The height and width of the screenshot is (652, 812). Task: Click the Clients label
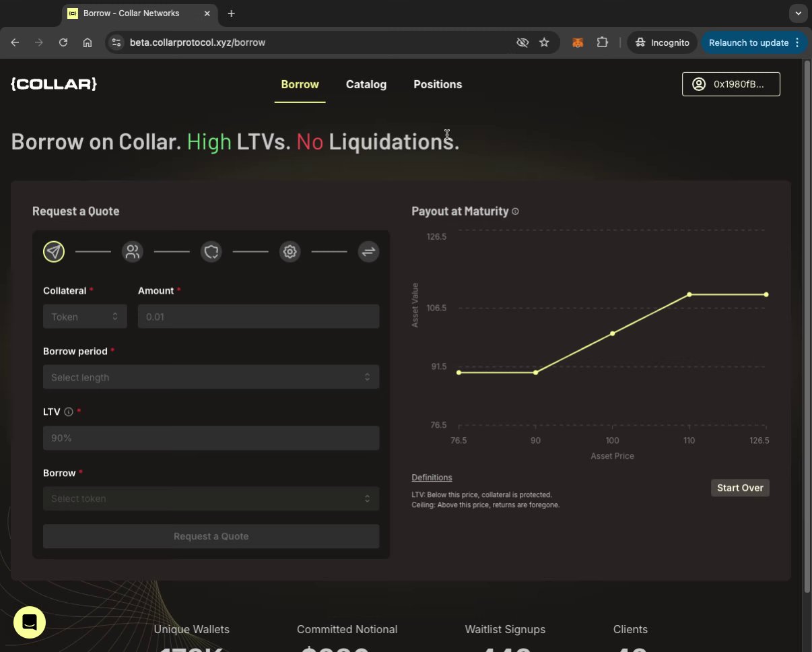(630, 629)
